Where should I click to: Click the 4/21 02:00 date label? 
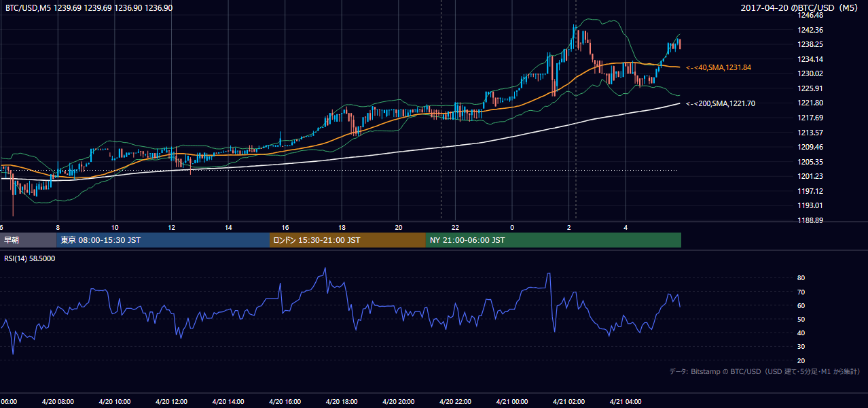568,401
